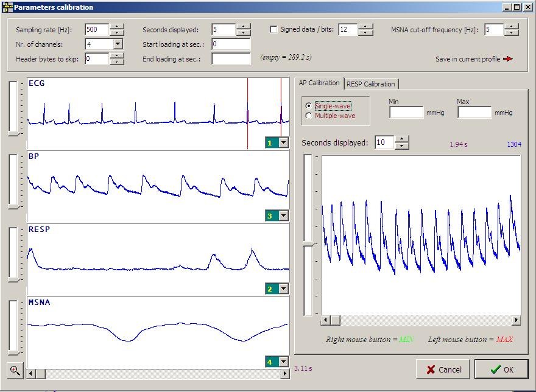Click left arrow of signals horizontal scrollbar
Image resolution: width=536 pixels, height=392 pixels.
(31, 374)
